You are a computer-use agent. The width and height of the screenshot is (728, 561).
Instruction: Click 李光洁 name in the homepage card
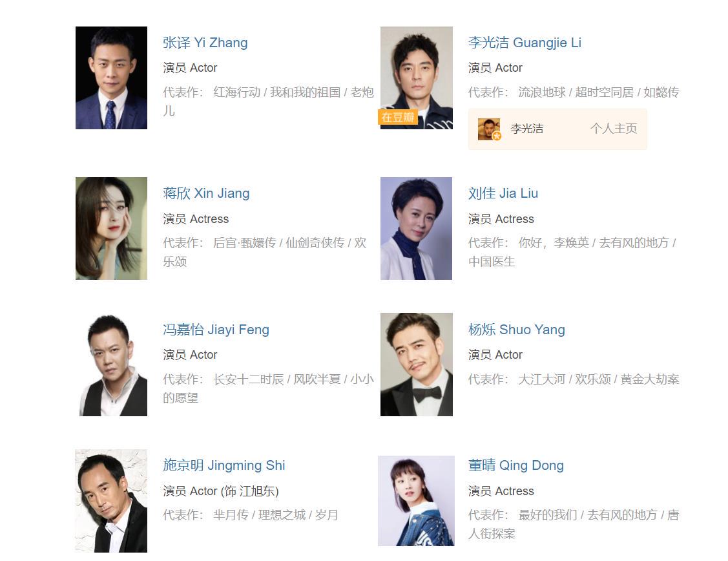[x=527, y=129]
